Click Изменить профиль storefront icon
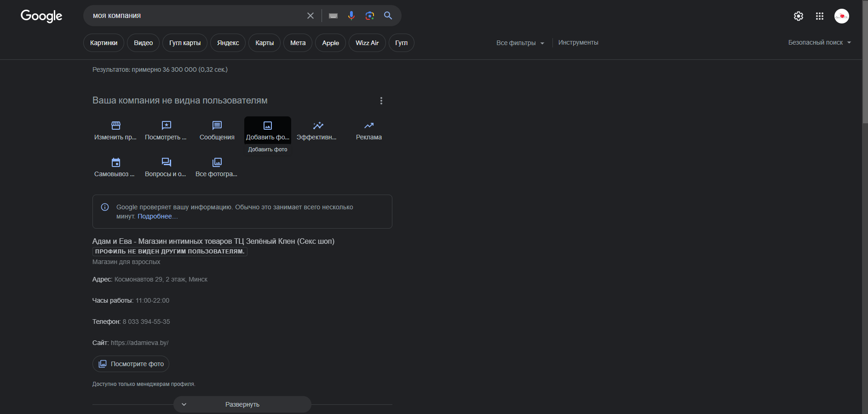This screenshot has width=868, height=414. click(116, 125)
